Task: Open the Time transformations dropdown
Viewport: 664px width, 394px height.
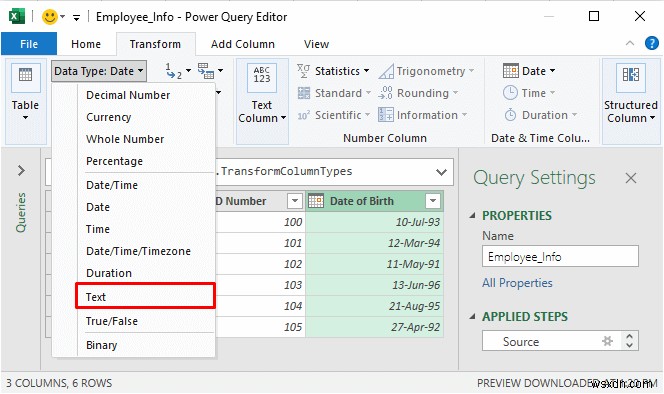Action: coord(529,93)
